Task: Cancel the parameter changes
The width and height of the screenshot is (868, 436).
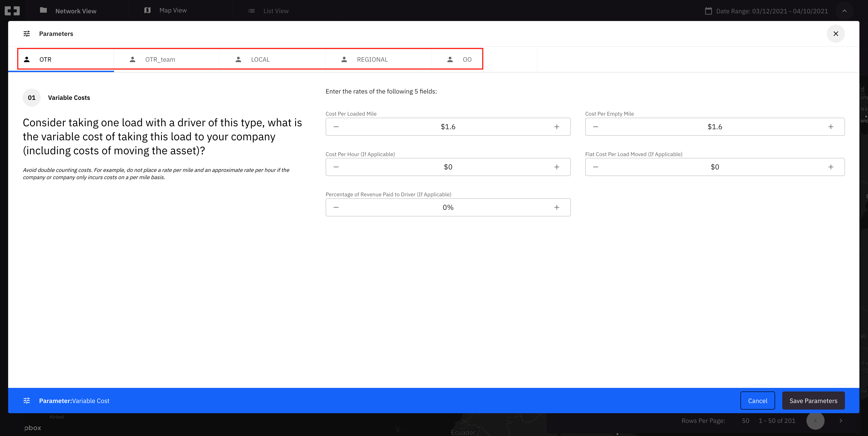Action: (757, 401)
